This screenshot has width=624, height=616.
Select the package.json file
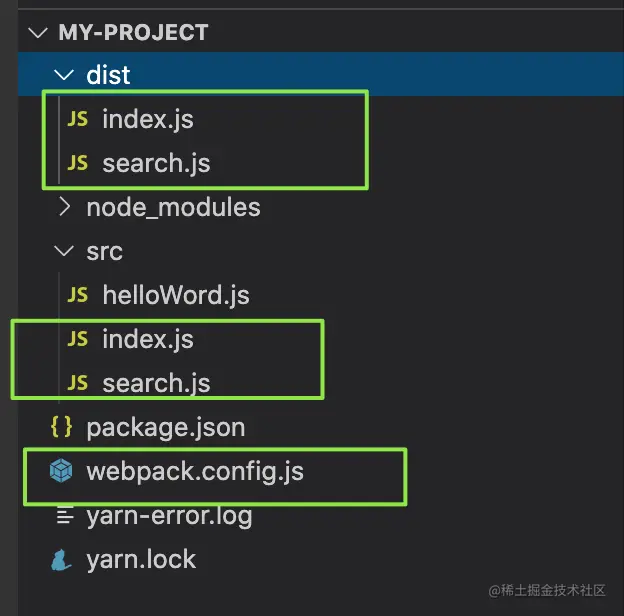165,427
